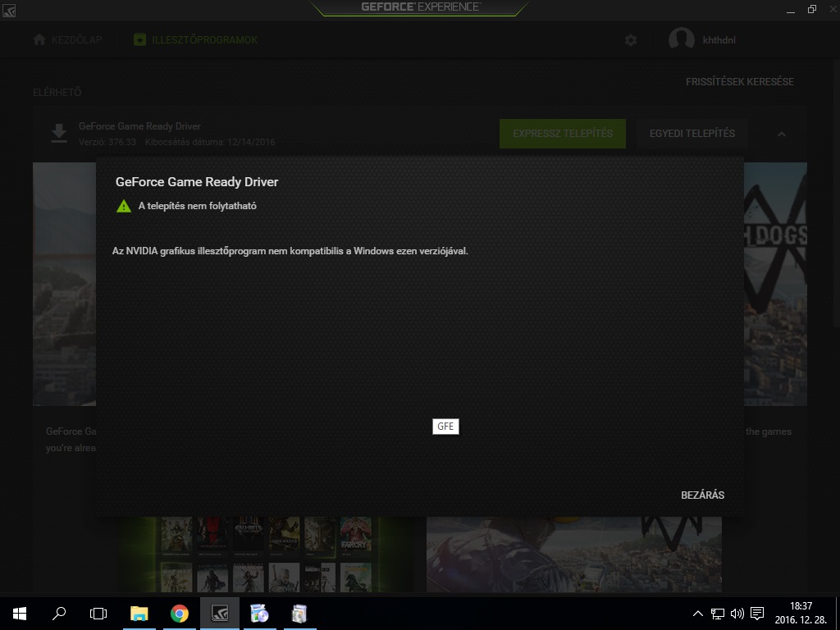
Task: Show hidden tray icons arrow
Action: (697, 614)
